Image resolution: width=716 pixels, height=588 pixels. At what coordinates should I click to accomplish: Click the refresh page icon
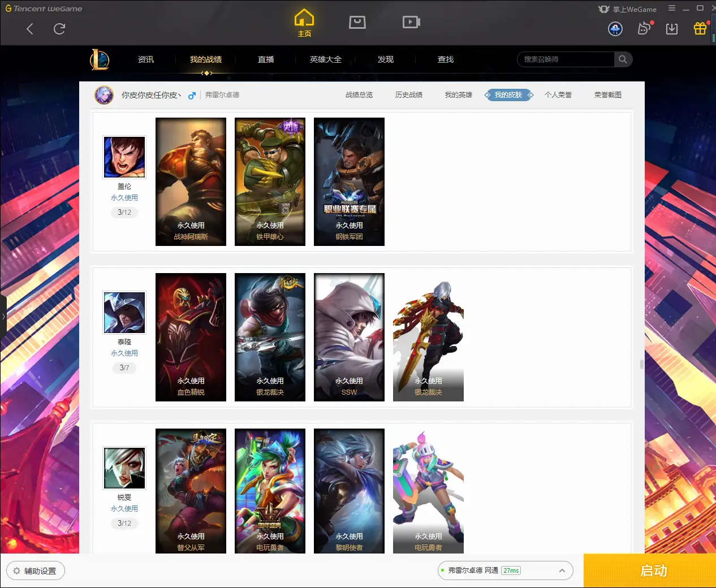[59, 29]
